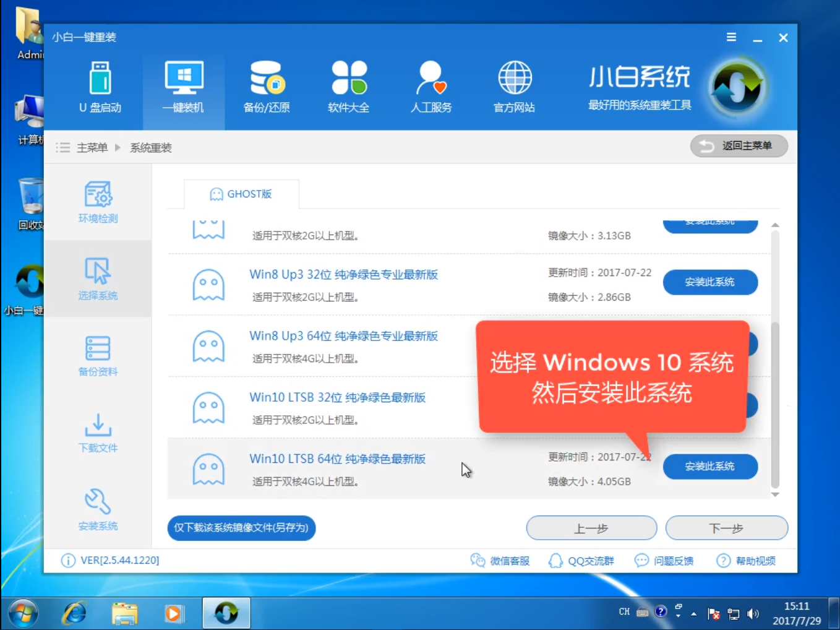Click the network tray icon

tap(734, 614)
